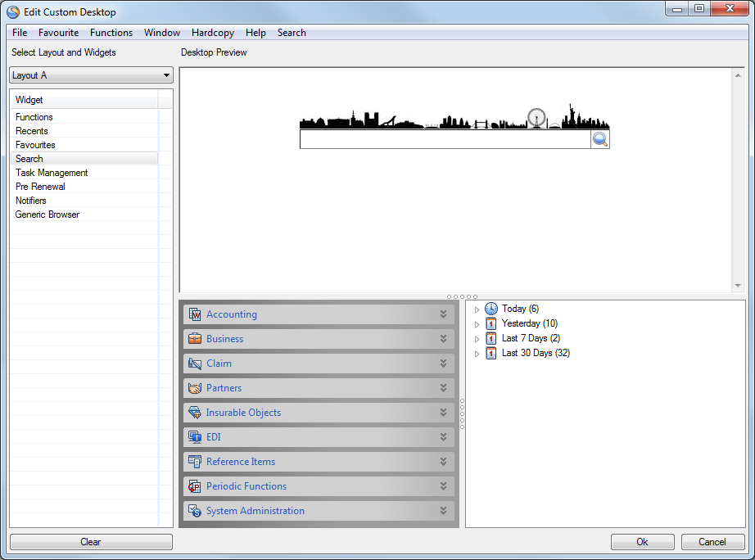Open the Favourite menu
Viewport: 755px width, 560px height.
[x=58, y=33]
